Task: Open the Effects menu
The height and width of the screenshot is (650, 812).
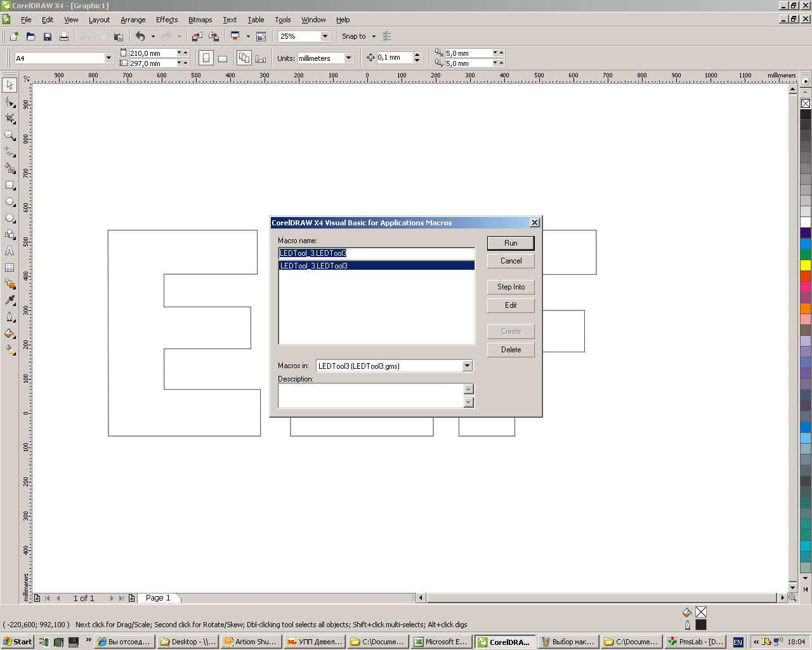Action: [x=167, y=20]
